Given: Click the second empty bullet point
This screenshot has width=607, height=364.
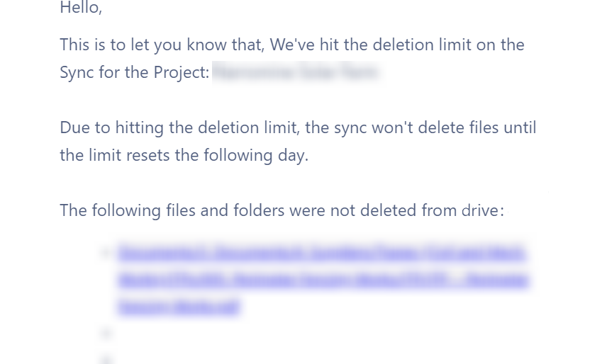Looking at the screenshot, I should coord(106,333).
